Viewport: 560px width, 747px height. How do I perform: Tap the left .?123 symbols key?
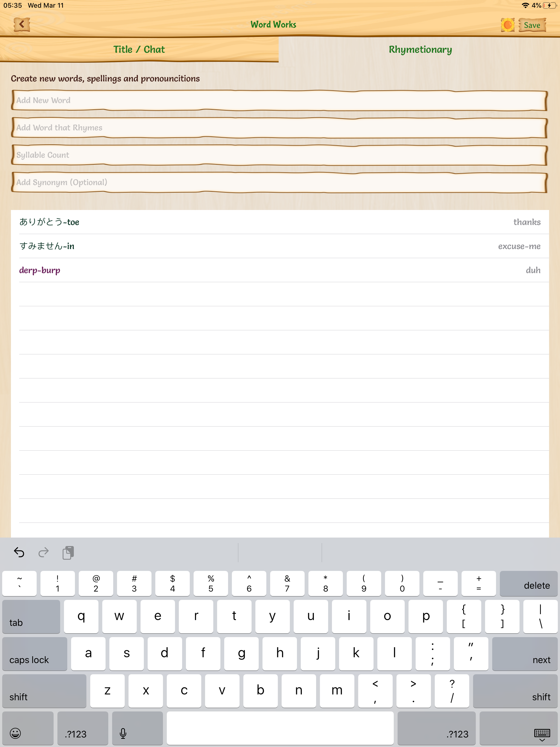coord(83,728)
